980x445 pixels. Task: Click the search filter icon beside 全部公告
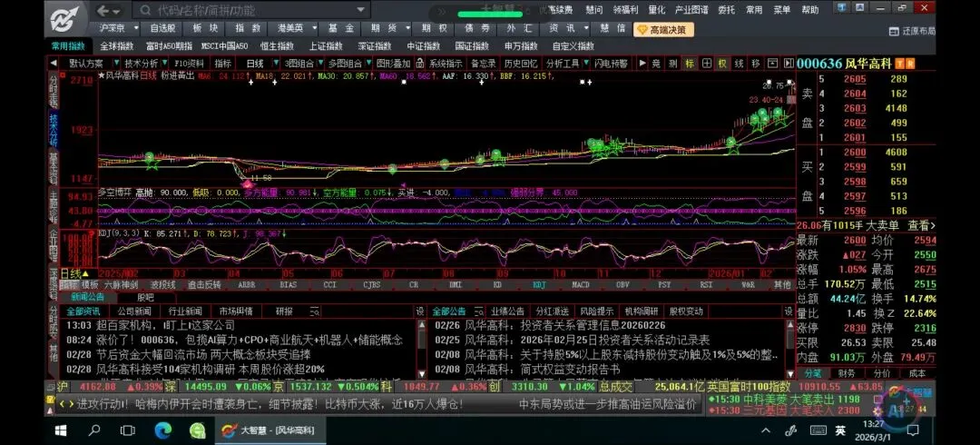pyautogui.click(x=478, y=311)
